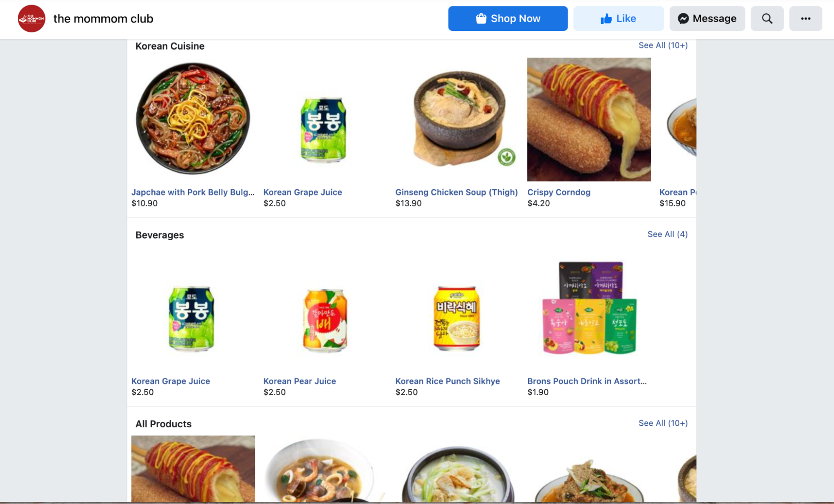Click the Korean Rice Punch Sikhye can image
The image size is (834, 504).
(x=456, y=318)
